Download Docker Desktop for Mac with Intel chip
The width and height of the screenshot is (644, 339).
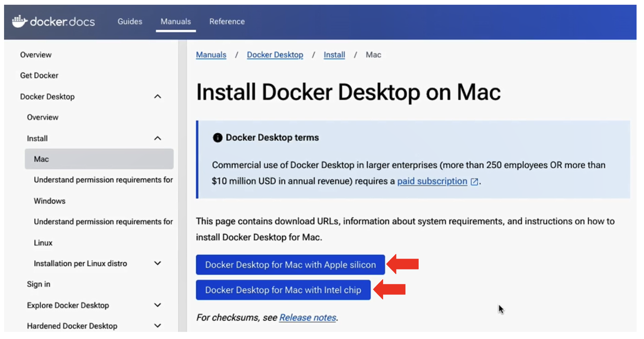click(x=283, y=290)
